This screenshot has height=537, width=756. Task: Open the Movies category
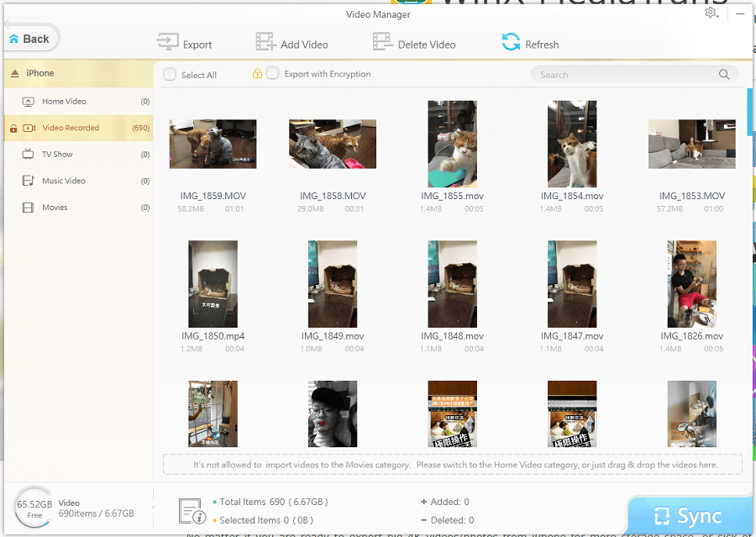(x=55, y=208)
